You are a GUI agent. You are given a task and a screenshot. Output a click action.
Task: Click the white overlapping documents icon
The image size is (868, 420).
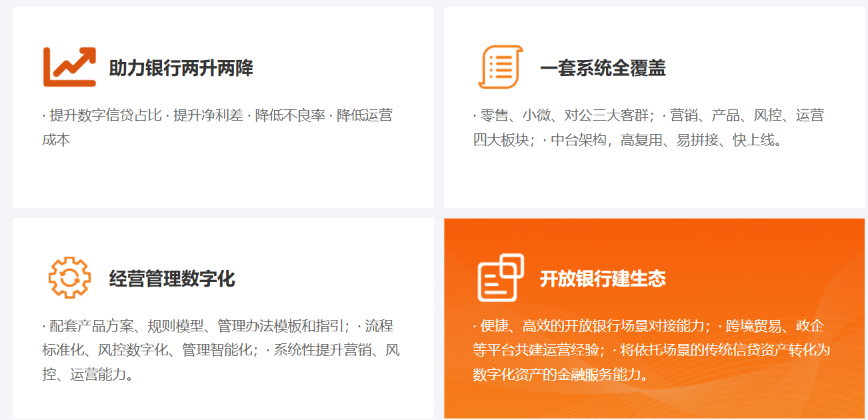(x=500, y=277)
